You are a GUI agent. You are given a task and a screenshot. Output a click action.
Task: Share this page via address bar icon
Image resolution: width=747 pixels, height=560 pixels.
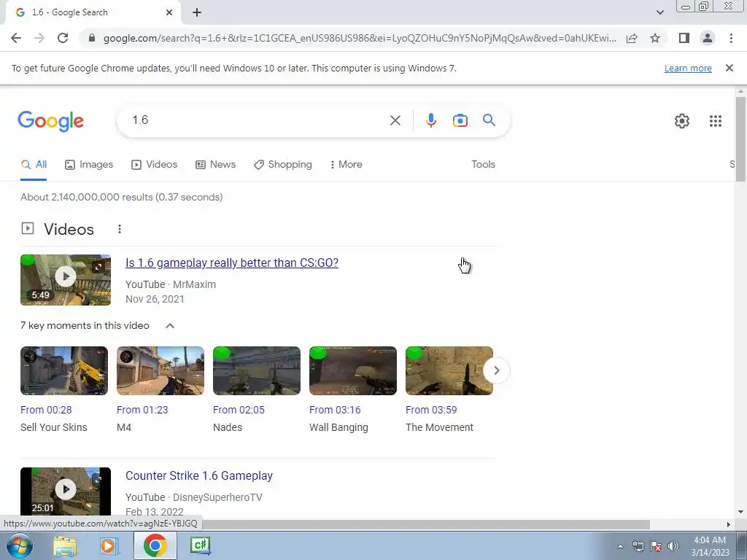coord(632,38)
